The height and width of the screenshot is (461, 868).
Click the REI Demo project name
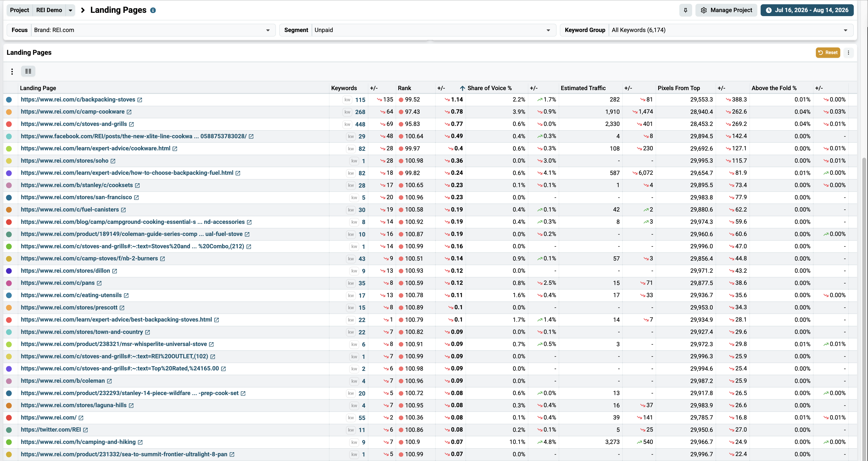(x=49, y=10)
